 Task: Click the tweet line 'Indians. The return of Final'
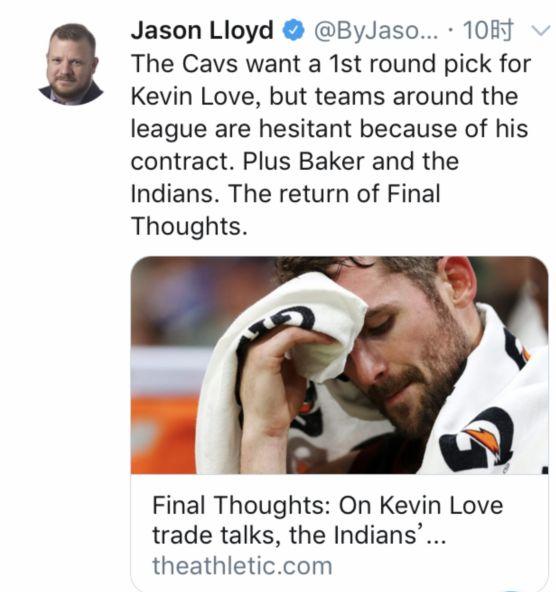(285, 194)
